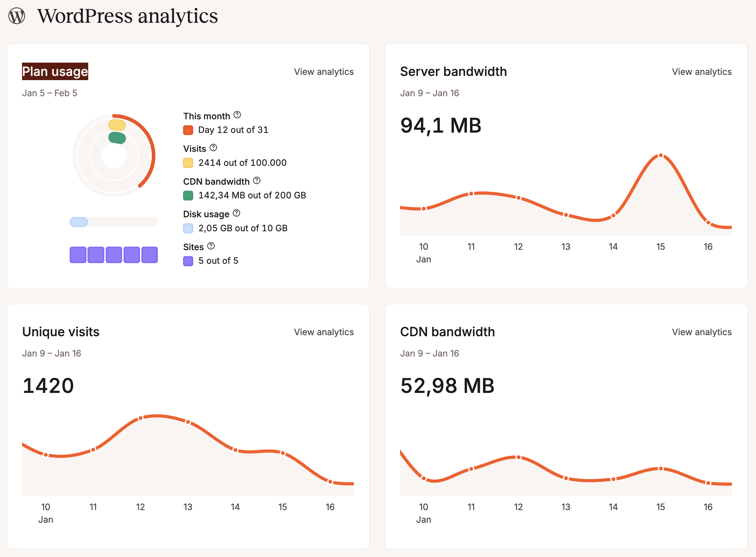756x557 pixels.
Task: Open Server bandwidth analytics details
Action: (701, 72)
